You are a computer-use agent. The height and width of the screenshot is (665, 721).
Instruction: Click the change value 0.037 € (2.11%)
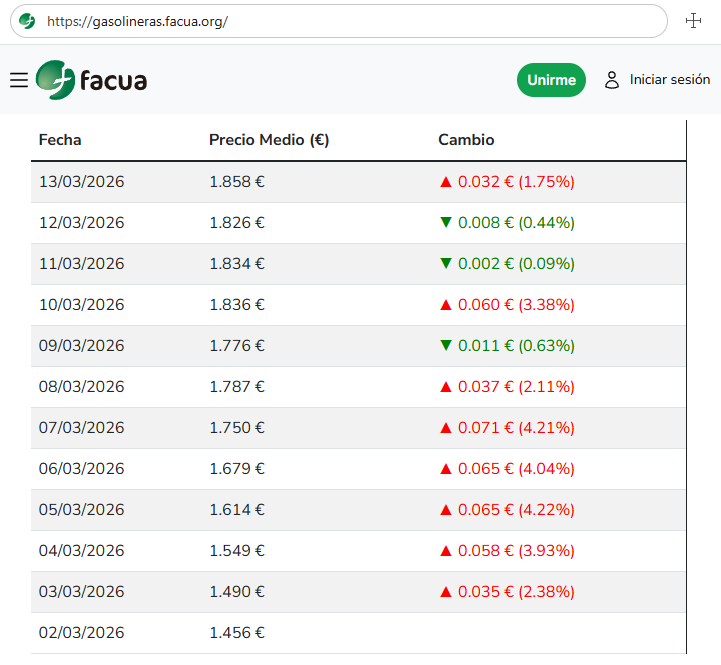tap(516, 386)
